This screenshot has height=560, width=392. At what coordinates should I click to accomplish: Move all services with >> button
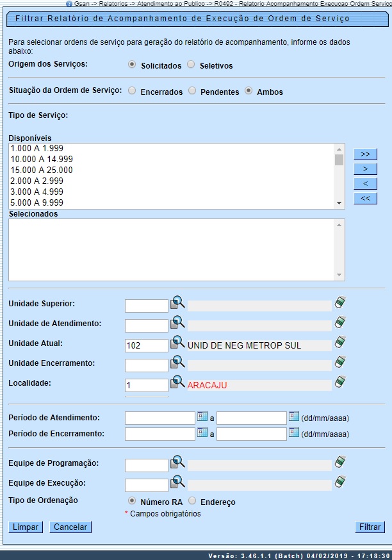(365, 154)
